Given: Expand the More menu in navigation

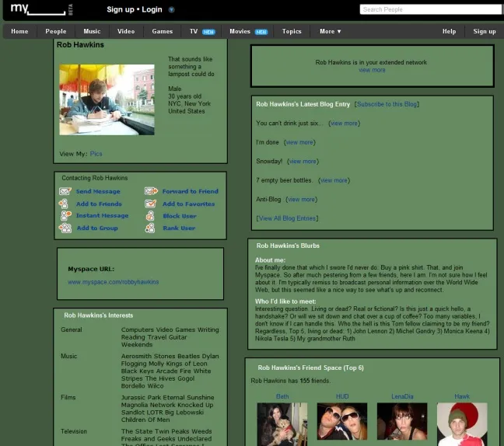Looking at the screenshot, I should point(330,31).
